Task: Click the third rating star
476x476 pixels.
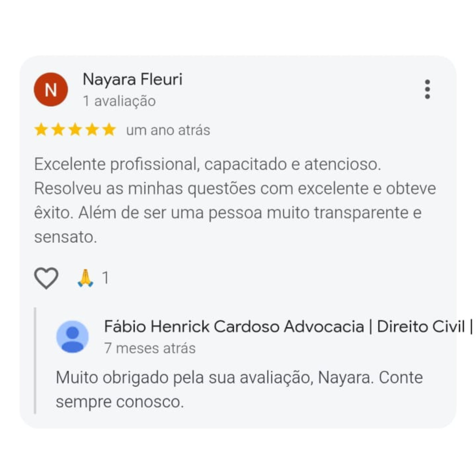Action: 75,130
